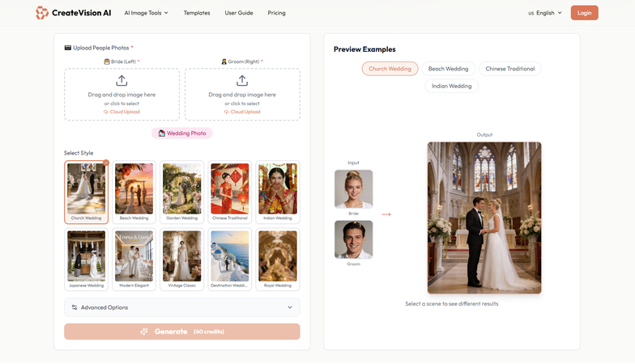Viewport: 635px width, 364px height.
Task: Click the Bride drag and drop area
Action: click(x=121, y=94)
